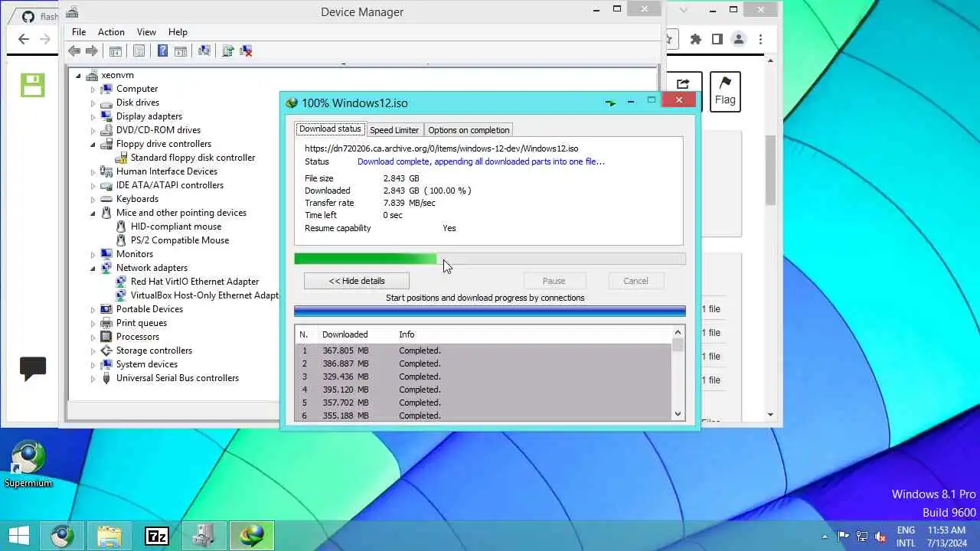
Task: Select Download status tab
Action: tap(330, 129)
